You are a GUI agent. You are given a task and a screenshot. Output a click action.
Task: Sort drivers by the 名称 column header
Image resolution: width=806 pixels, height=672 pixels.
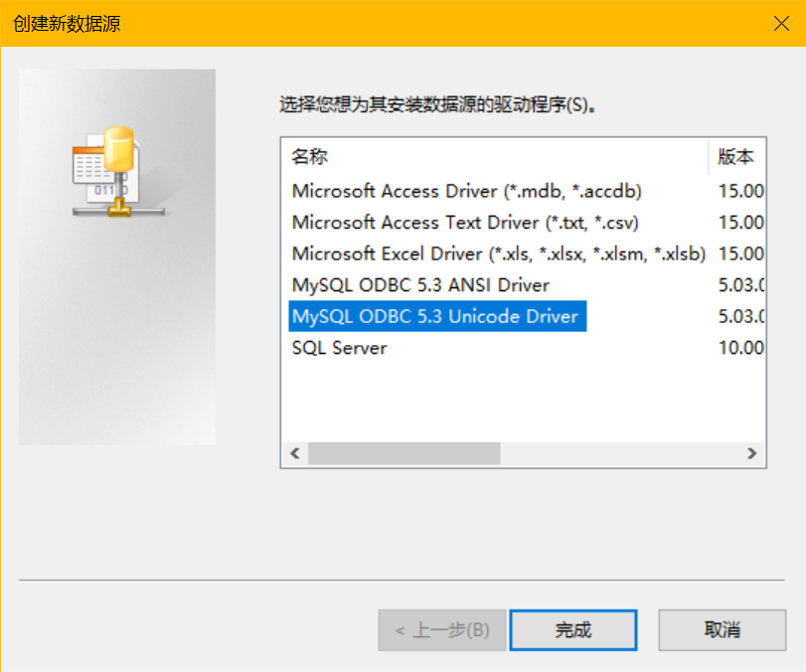tap(495, 157)
